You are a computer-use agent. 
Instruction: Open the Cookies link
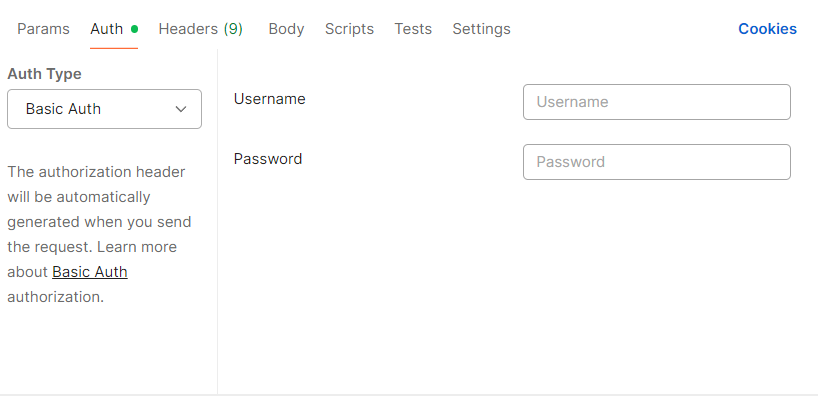[767, 29]
